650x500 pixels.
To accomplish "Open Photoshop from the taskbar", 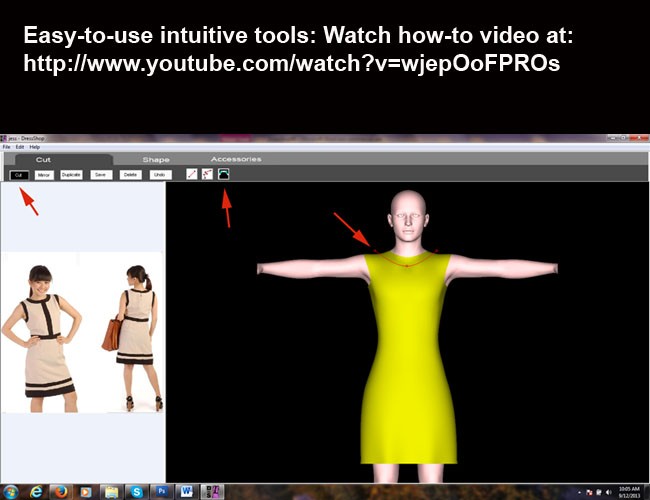I will pyautogui.click(x=162, y=492).
